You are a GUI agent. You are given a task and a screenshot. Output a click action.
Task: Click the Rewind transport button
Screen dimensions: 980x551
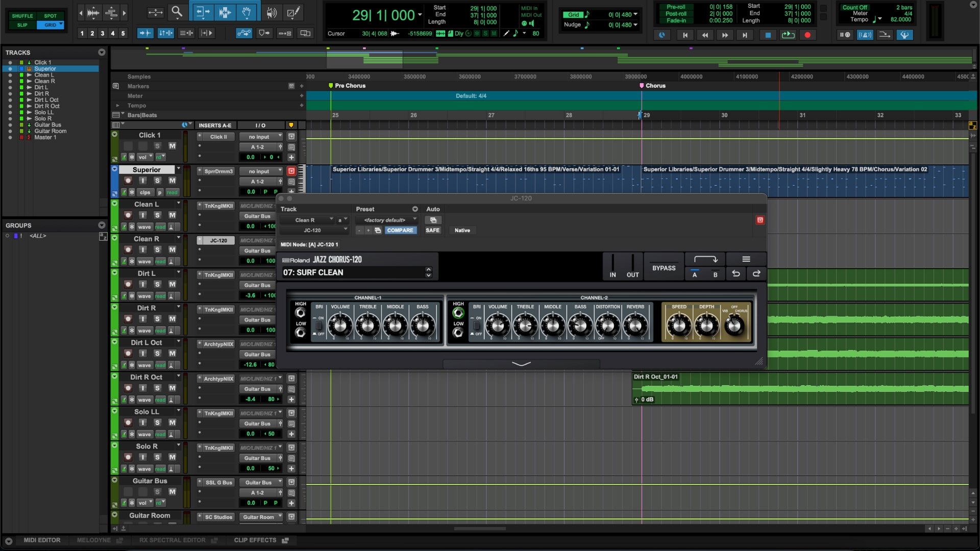point(705,35)
